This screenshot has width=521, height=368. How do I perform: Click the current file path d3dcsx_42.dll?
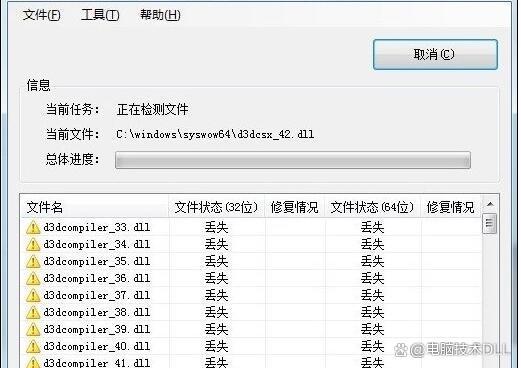[x=215, y=135]
